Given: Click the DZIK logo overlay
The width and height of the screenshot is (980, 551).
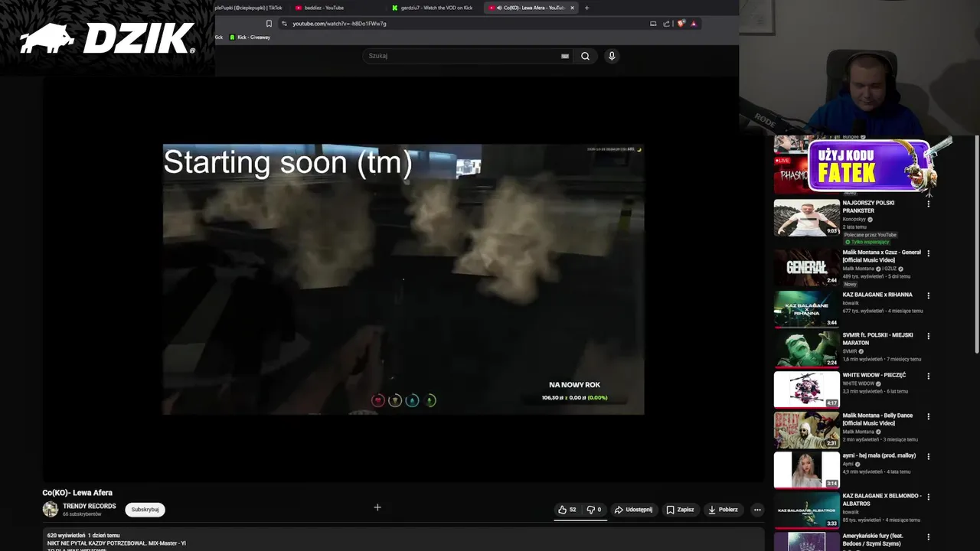Looking at the screenshot, I should [107, 38].
